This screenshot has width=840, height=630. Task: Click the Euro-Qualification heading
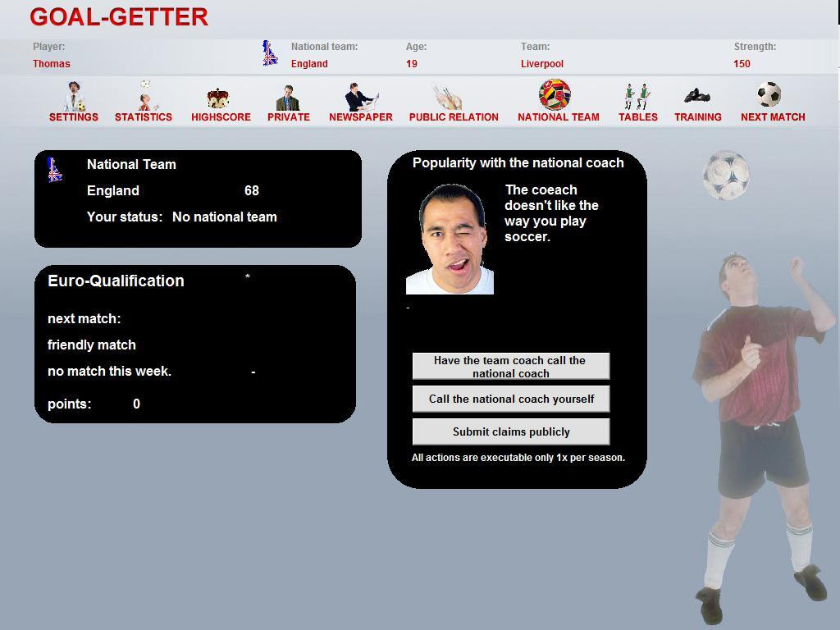116,281
